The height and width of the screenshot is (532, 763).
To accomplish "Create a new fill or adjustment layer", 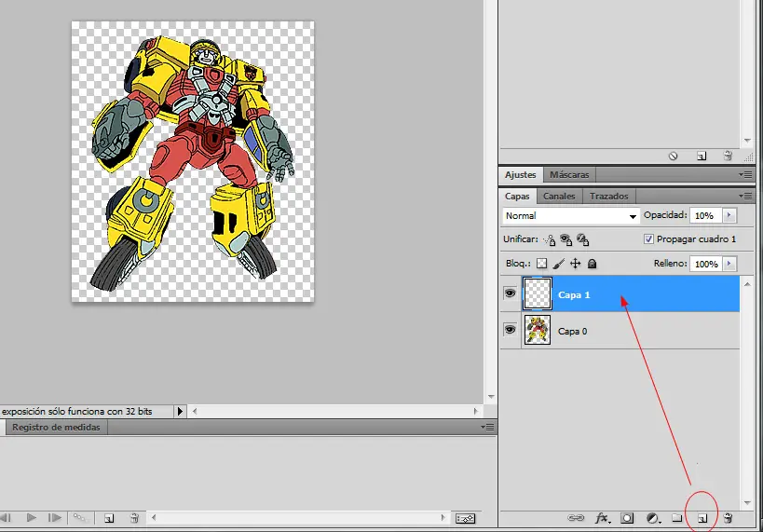I will tap(653, 518).
